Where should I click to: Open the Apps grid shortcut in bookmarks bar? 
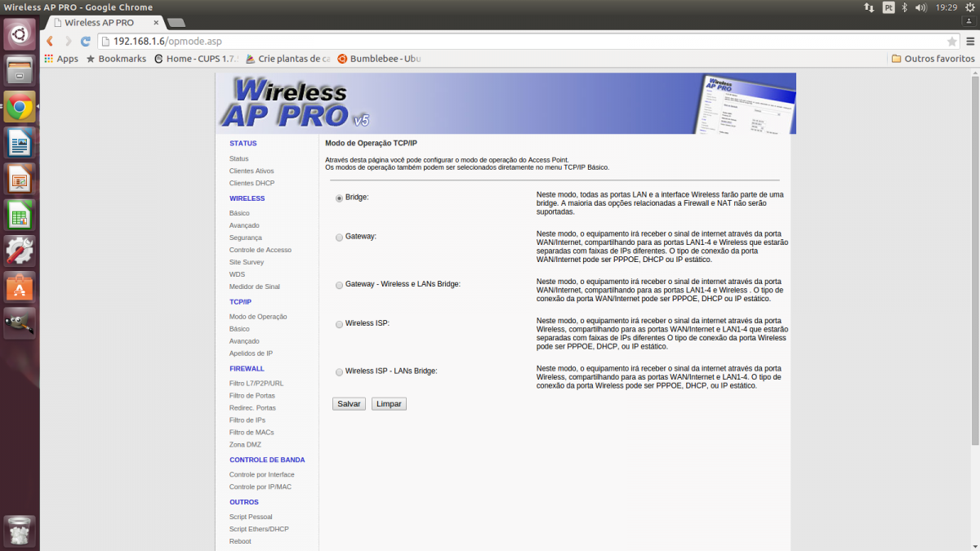point(62,59)
